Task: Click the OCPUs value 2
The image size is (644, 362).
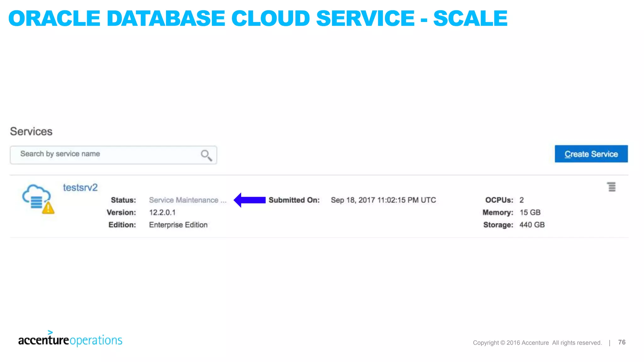Action: pyautogui.click(x=521, y=200)
